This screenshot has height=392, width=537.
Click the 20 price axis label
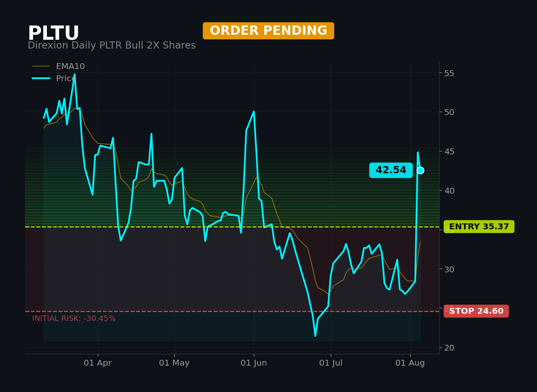[x=449, y=348]
